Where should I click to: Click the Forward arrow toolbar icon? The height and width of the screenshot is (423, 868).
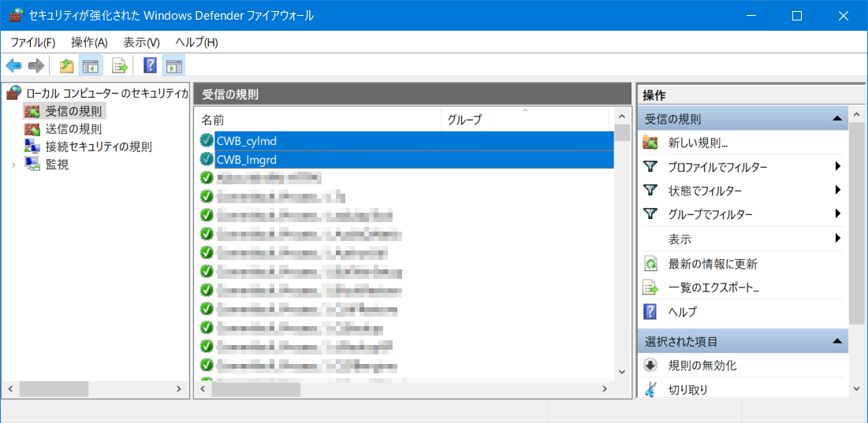click(x=36, y=66)
